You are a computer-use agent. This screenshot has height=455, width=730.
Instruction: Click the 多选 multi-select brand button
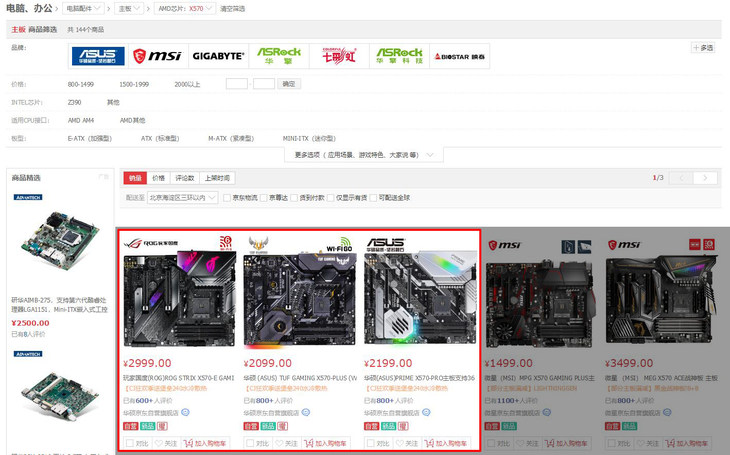click(703, 48)
